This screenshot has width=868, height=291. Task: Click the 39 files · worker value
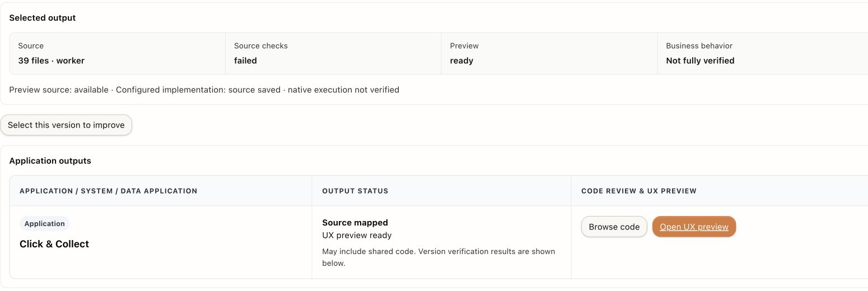(x=52, y=60)
